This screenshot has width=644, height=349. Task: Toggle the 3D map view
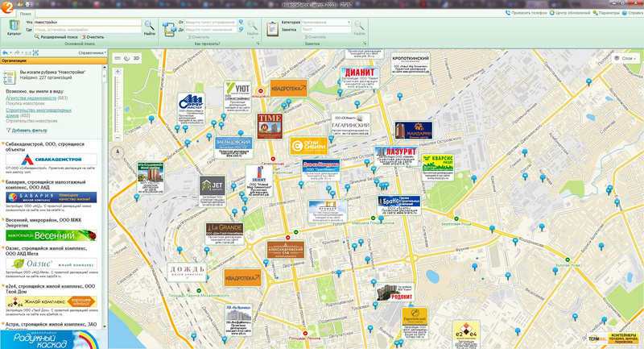click(x=136, y=58)
